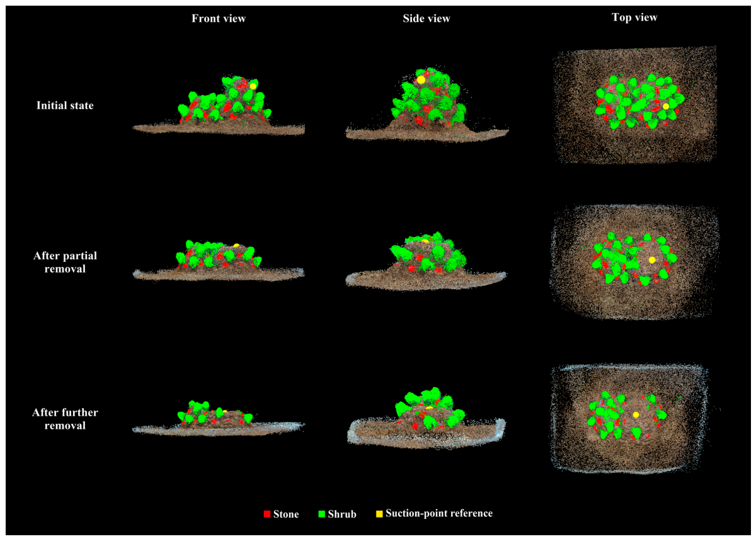Viewport: 756px width, 539px height.
Task: Click the yellow suction point in further removal top view
Action: (x=636, y=414)
